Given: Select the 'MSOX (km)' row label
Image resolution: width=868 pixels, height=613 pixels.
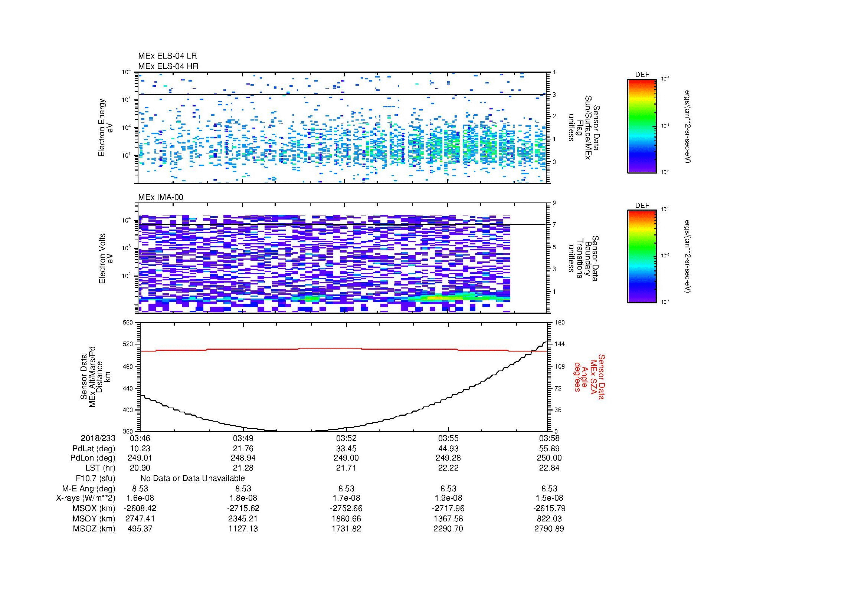Looking at the screenshot, I should point(94,508).
